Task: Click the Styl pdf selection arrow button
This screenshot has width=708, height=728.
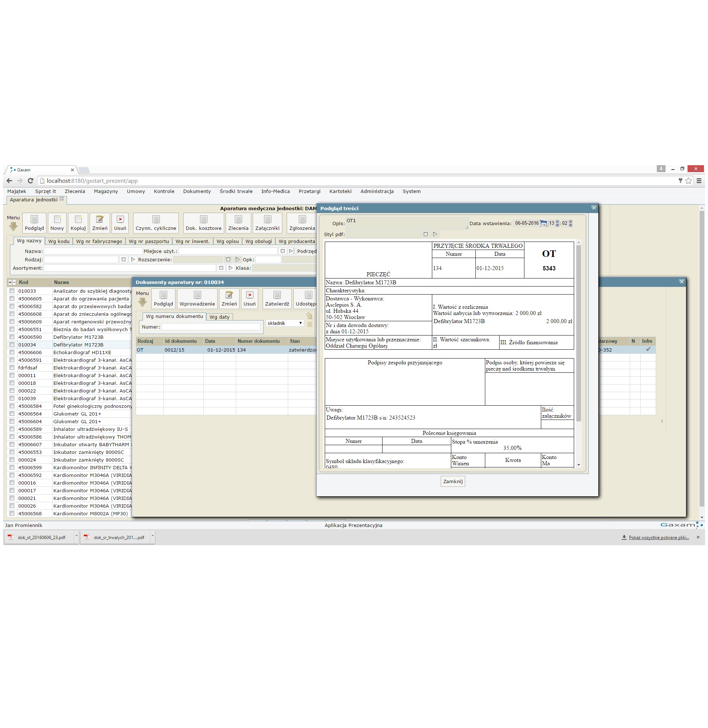Action: (x=435, y=234)
